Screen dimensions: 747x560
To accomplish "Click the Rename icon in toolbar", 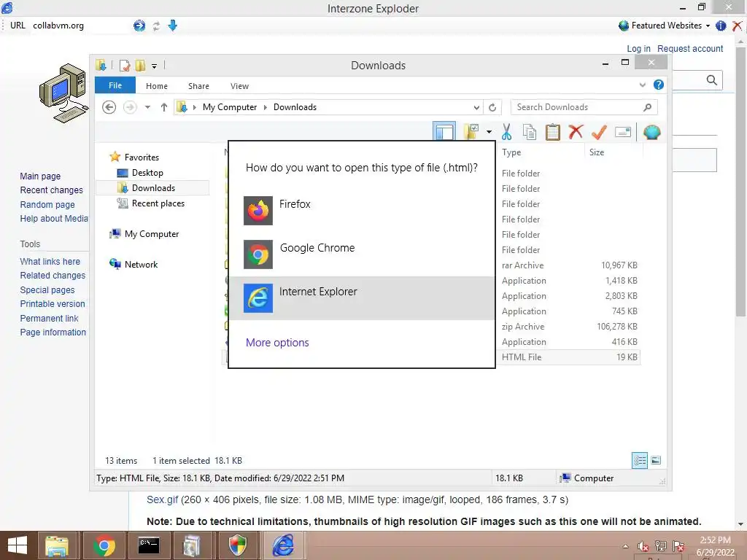I will [623, 132].
